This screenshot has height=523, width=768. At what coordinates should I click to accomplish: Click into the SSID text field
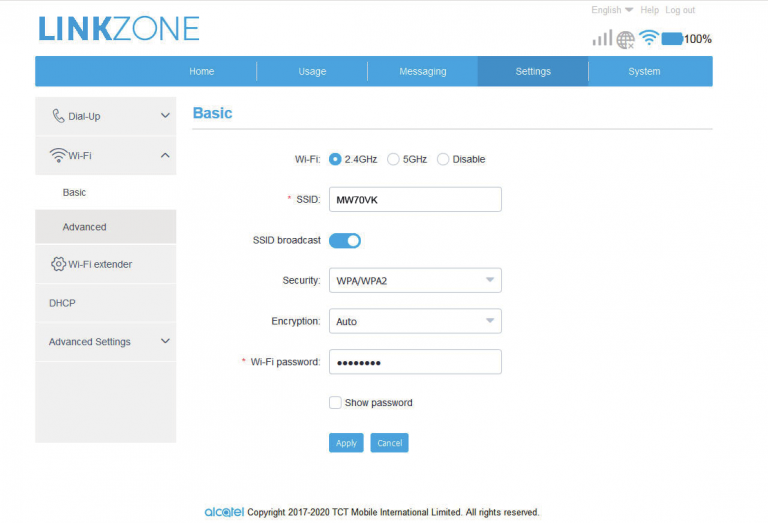(415, 199)
